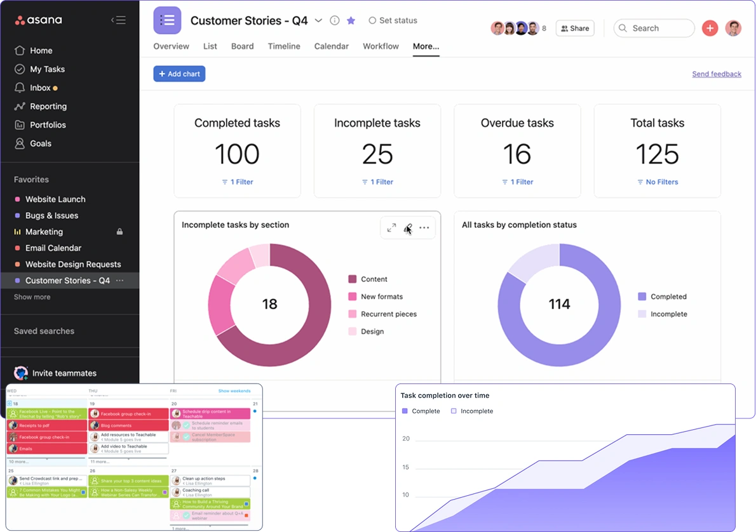Switch to the Timeline tab
The height and width of the screenshot is (532, 756).
coord(284,46)
